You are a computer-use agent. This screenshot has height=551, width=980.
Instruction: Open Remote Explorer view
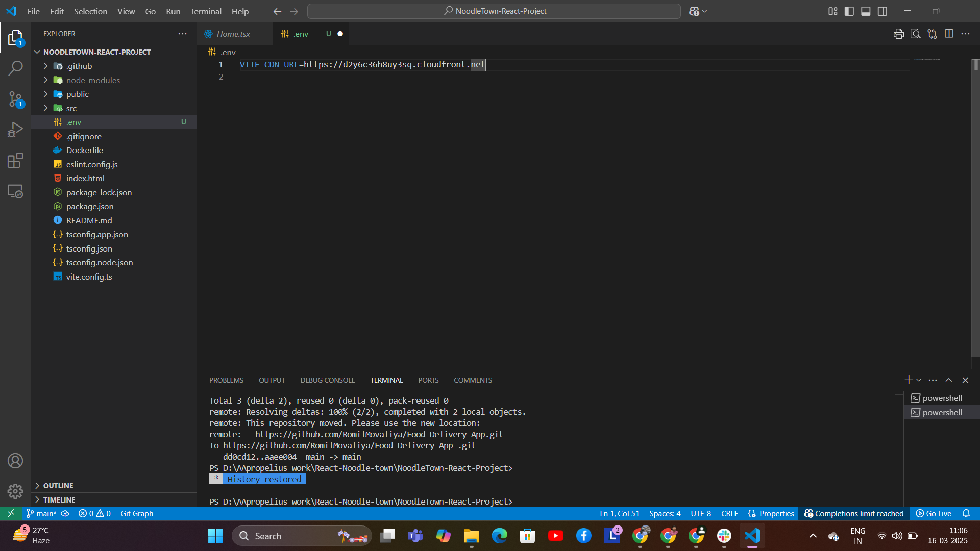(x=15, y=191)
